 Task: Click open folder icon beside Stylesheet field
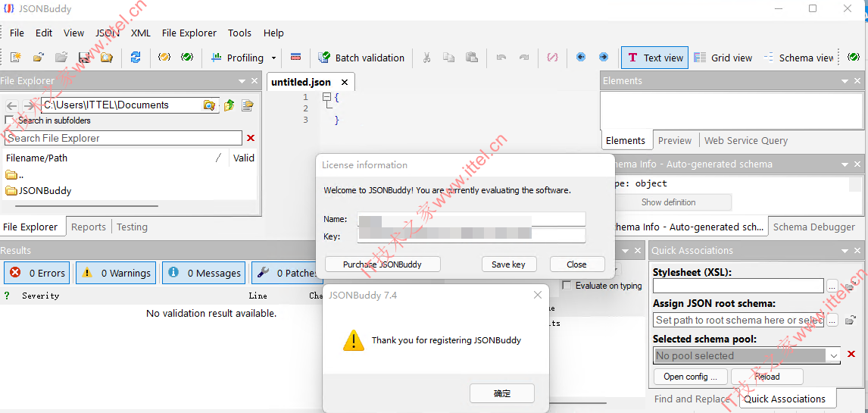point(851,286)
